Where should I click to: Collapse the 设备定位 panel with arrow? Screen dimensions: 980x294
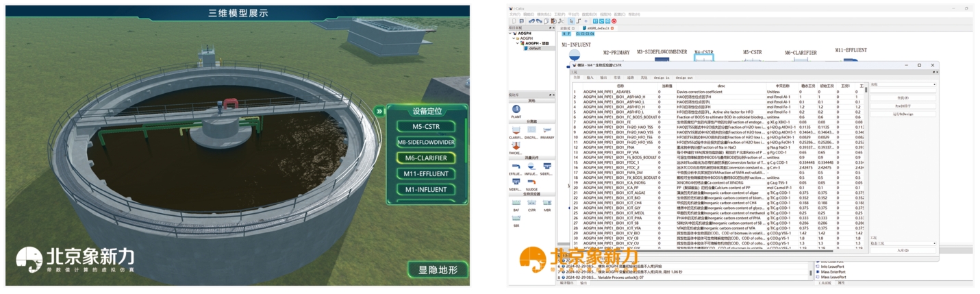(x=378, y=111)
